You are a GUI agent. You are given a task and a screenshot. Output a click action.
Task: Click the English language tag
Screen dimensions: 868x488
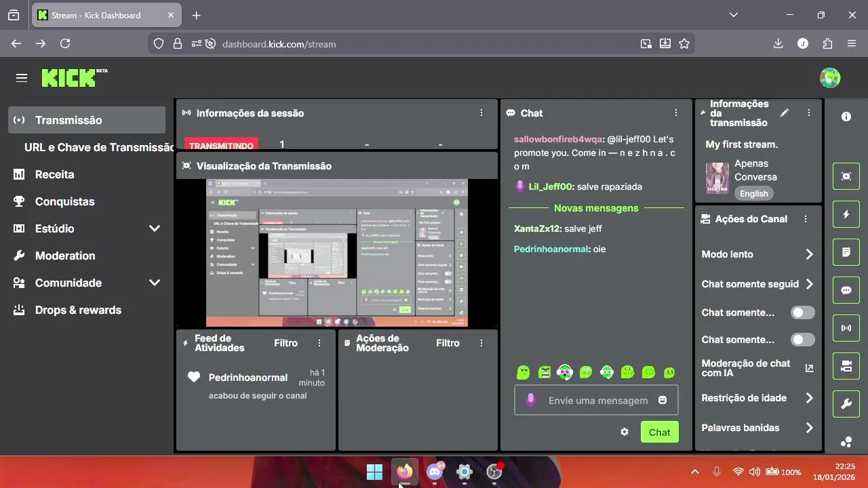point(753,193)
